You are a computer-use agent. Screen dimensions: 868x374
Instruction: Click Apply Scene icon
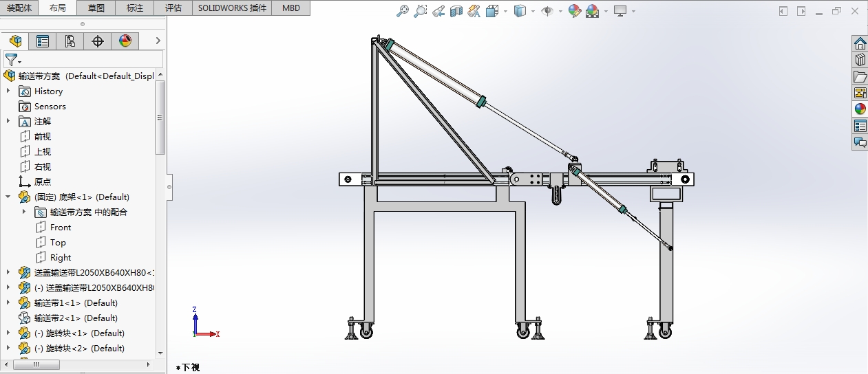click(592, 11)
